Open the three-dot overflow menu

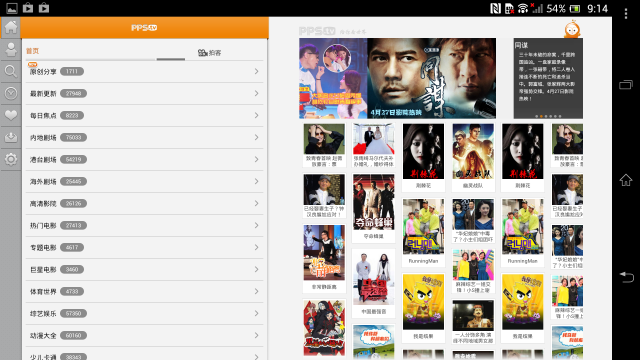coord(626,14)
